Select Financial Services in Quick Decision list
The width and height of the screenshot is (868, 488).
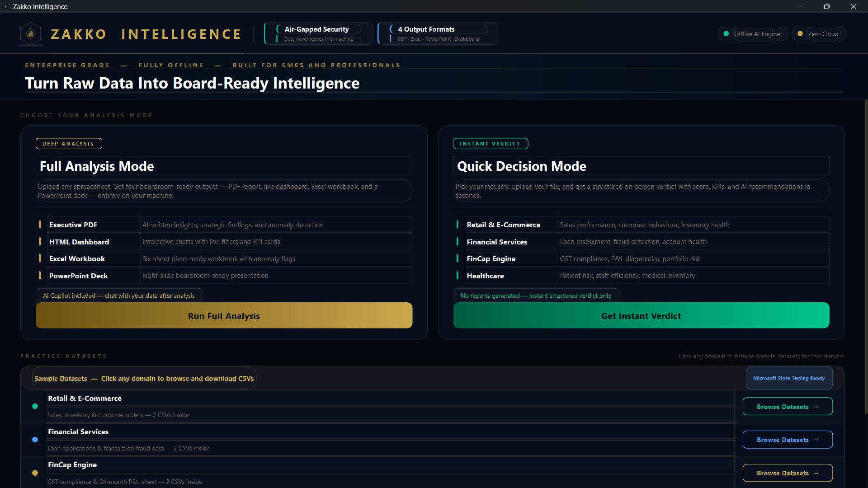[641, 242]
